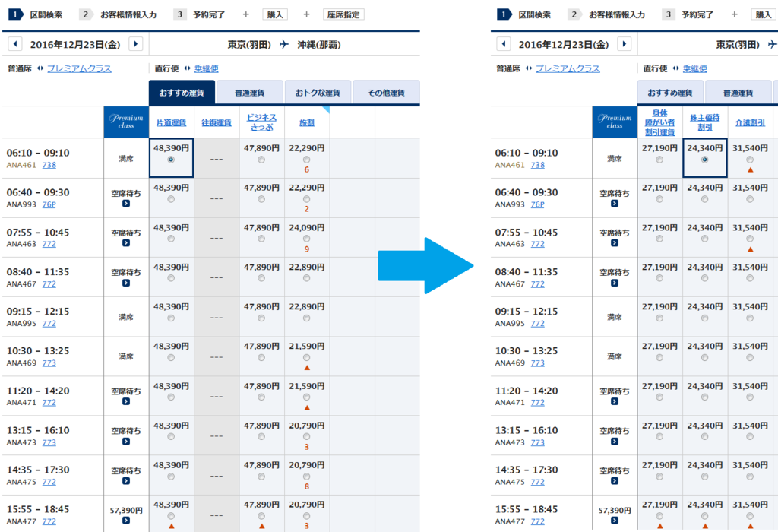Viewport: 778px width, 532px height.
Task: Click 購入 step button in right panel
Action: tap(764, 14)
